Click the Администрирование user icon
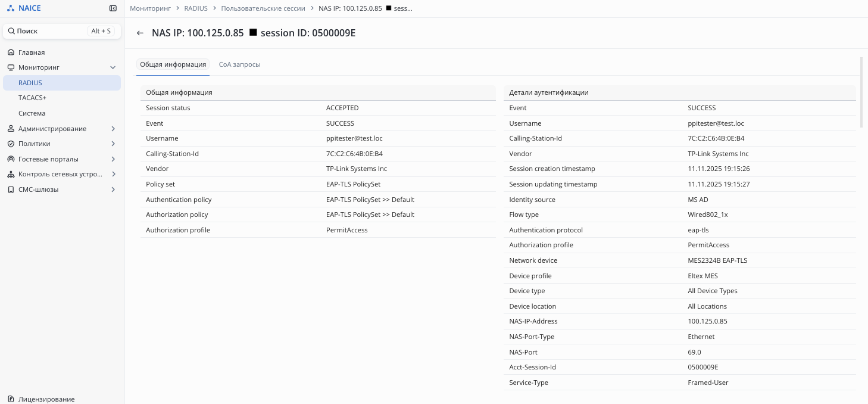This screenshot has height=404, width=868. 11,129
